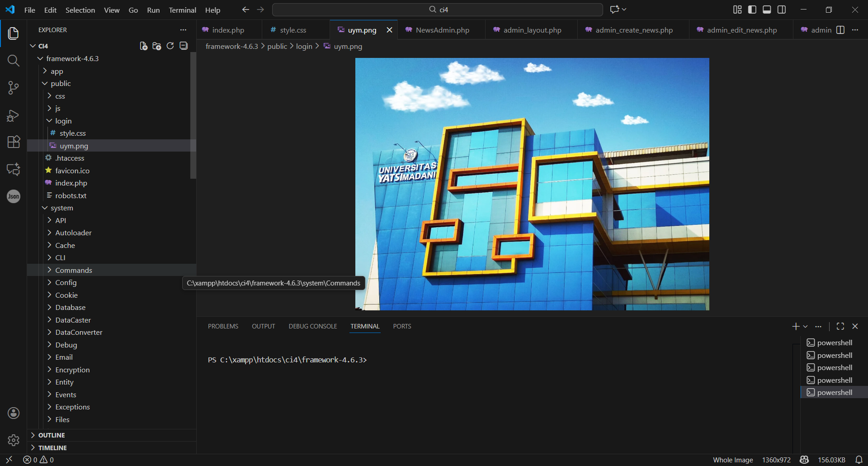Screen dimensions: 868x466
Task: Open the Extensions view
Action: [14, 142]
